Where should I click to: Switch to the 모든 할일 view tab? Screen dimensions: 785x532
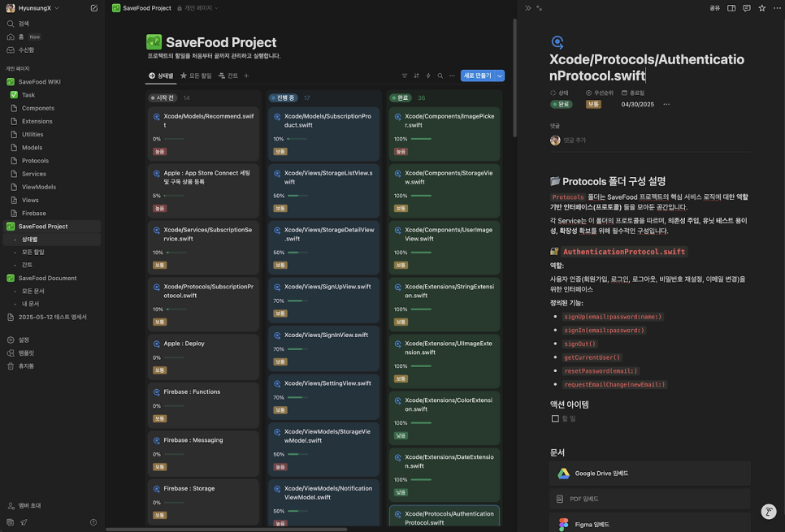click(x=196, y=76)
